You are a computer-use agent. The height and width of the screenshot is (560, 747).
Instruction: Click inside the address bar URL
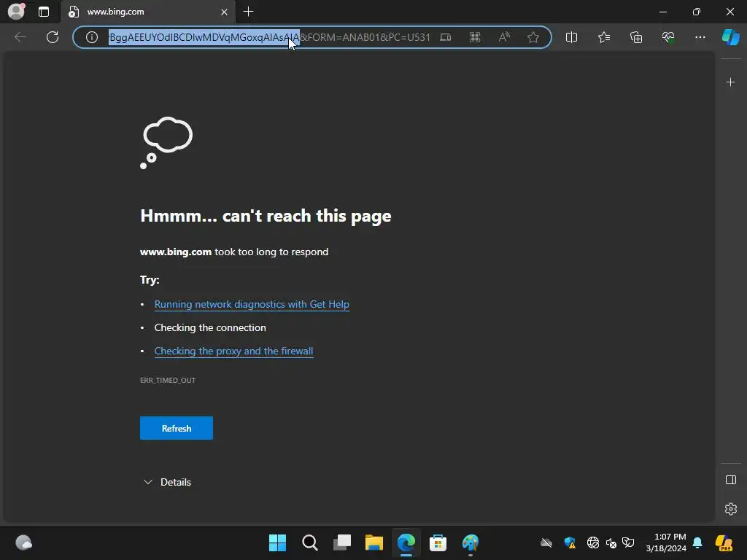(270, 37)
